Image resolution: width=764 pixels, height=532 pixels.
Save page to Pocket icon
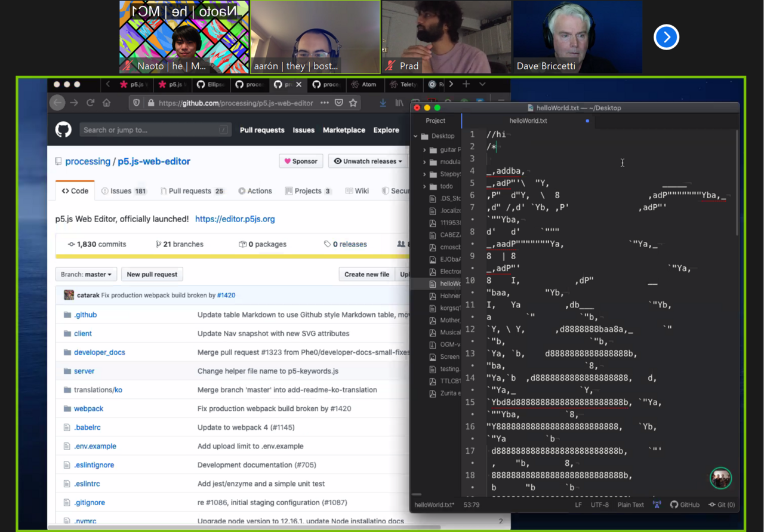[339, 103]
